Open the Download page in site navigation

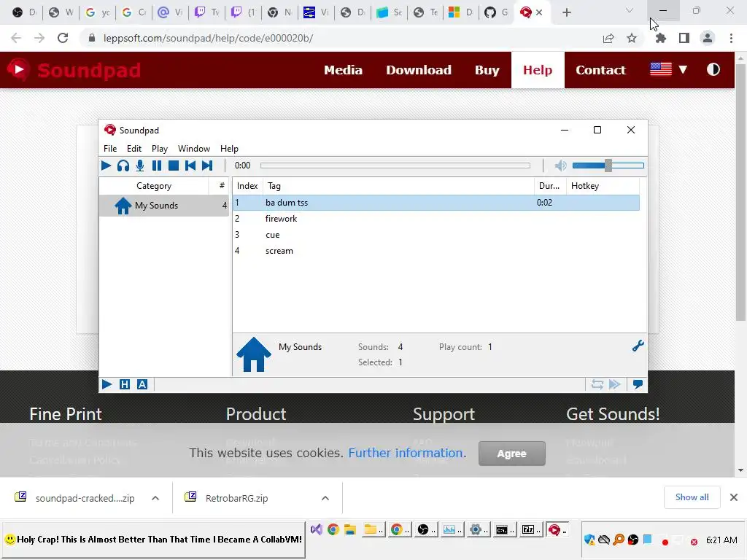418,70
